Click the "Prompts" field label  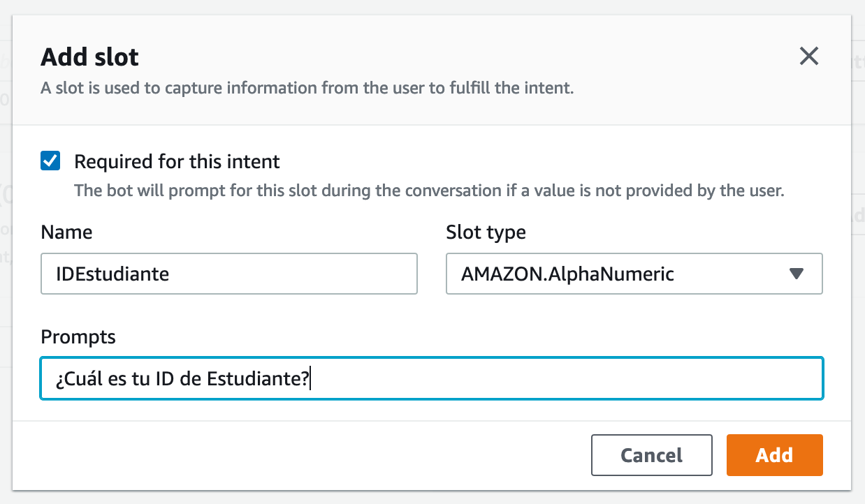(x=78, y=337)
